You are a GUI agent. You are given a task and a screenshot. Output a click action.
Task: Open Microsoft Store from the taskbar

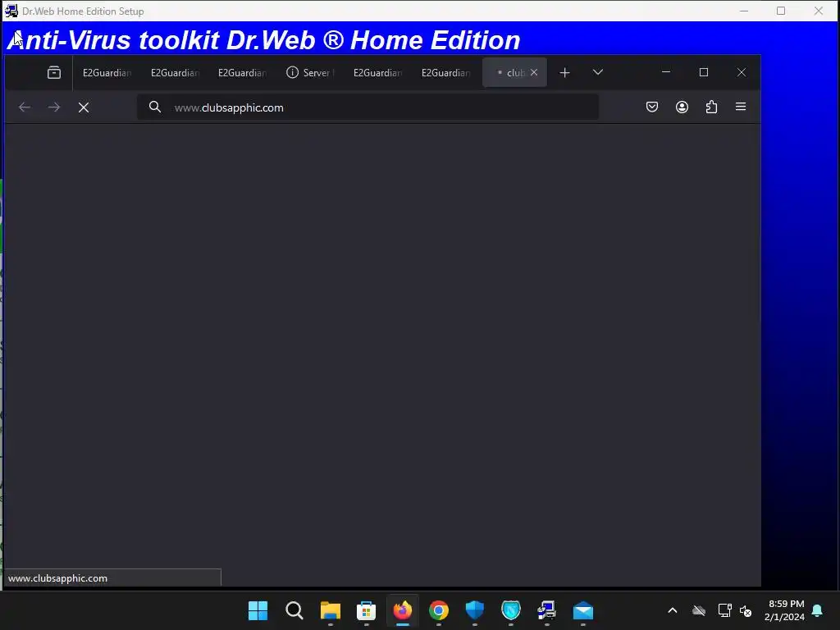pos(367,610)
